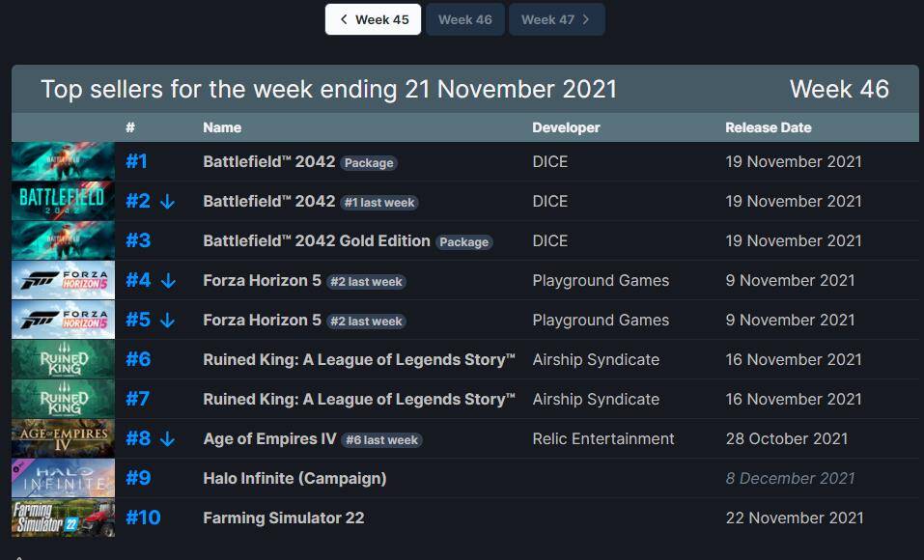Go to previous Week 45 page

(373, 19)
